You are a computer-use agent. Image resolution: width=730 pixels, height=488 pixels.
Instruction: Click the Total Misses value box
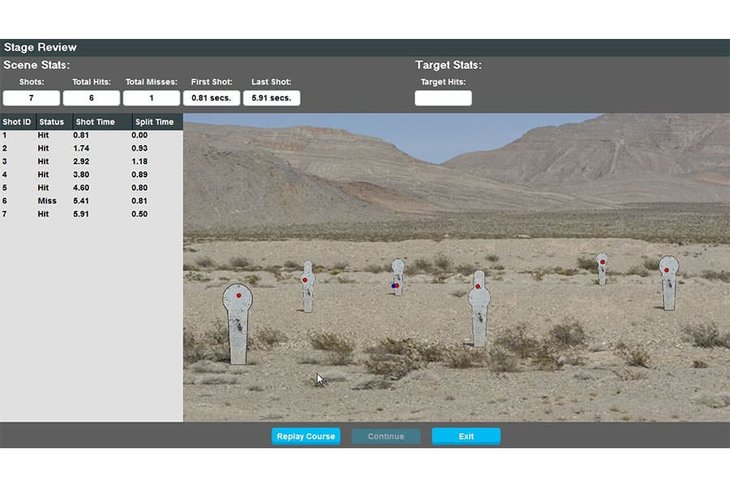pyautogui.click(x=151, y=98)
